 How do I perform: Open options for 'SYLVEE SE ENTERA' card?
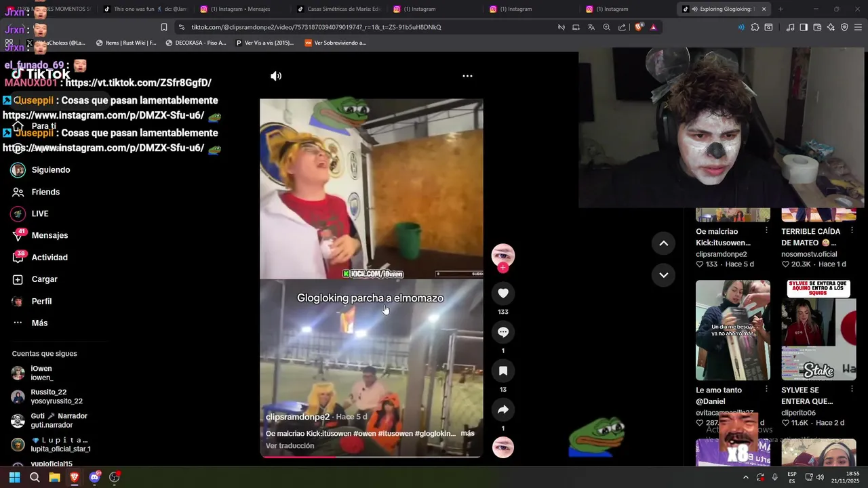852,389
